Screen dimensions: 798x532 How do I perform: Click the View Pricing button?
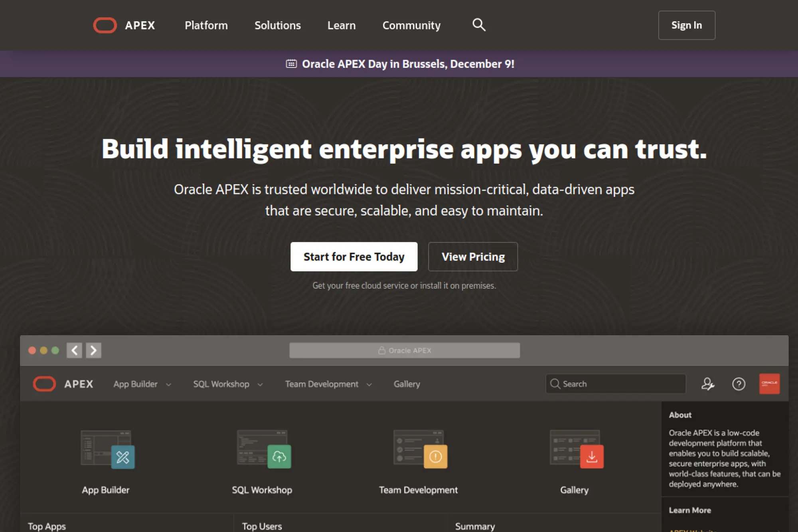pyautogui.click(x=472, y=257)
